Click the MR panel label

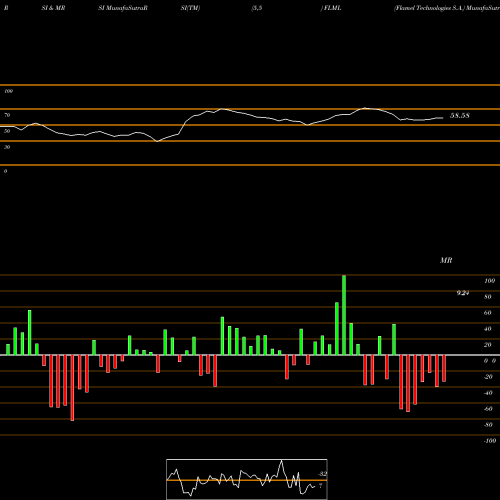446,260
